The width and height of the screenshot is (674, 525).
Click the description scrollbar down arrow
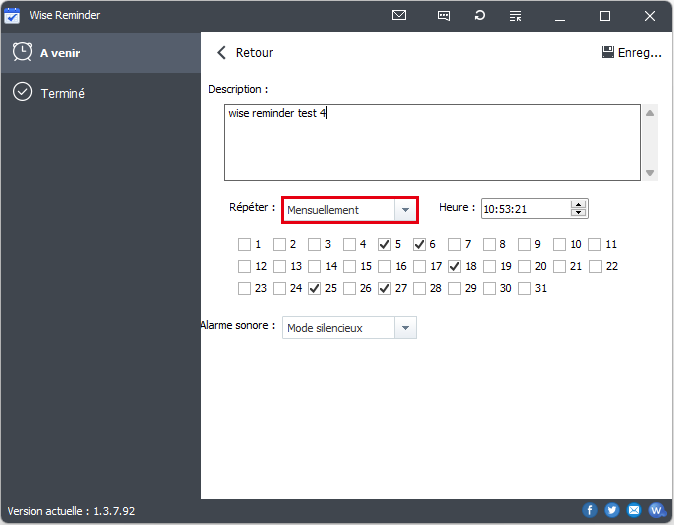(650, 173)
